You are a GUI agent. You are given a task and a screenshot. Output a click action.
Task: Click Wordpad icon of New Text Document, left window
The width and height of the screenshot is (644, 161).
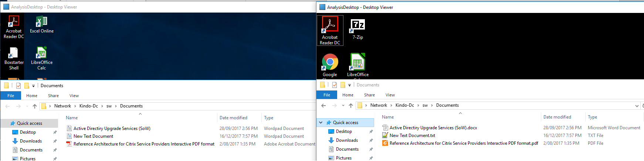(69, 136)
